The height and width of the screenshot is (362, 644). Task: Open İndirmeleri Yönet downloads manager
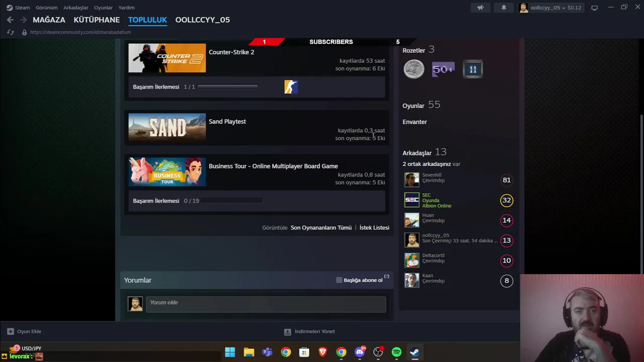click(309, 331)
